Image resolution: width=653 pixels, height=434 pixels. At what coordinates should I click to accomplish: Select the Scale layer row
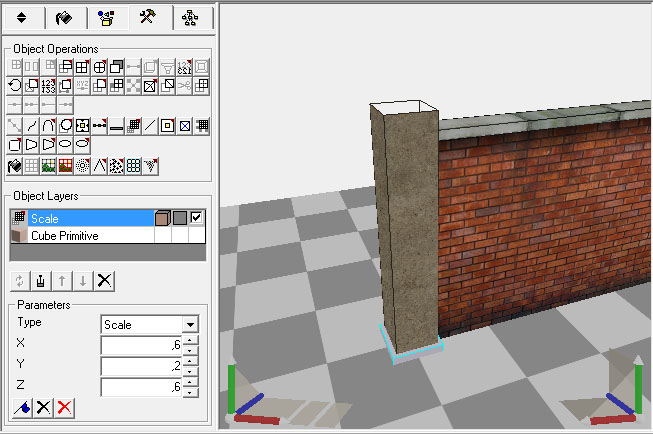tap(80, 218)
